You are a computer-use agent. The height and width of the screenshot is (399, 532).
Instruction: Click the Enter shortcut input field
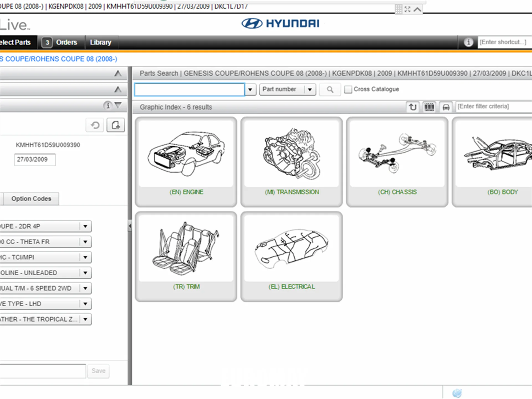[505, 42]
